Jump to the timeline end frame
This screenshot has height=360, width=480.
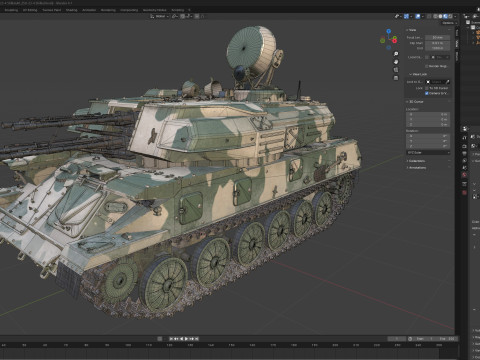pyautogui.click(x=197, y=339)
